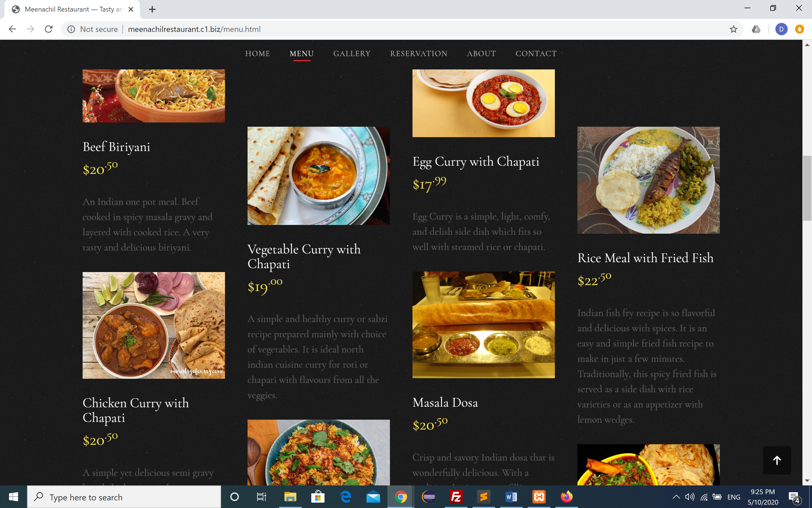
Task: Open the battery status icon
Action: coord(717,497)
